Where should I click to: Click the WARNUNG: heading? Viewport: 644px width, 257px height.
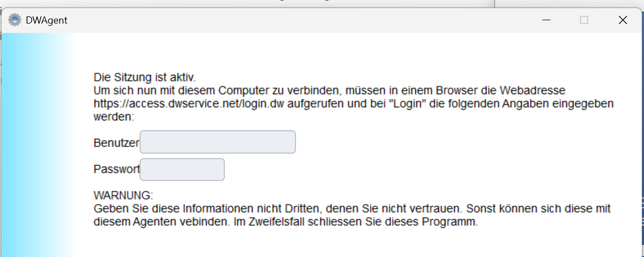click(x=123, y=195)
